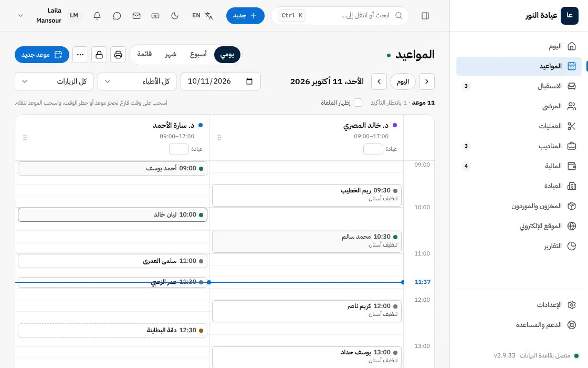The image size is (588, 368).
Task: Open المالية finance in sidebar
Action: point(519,166)
